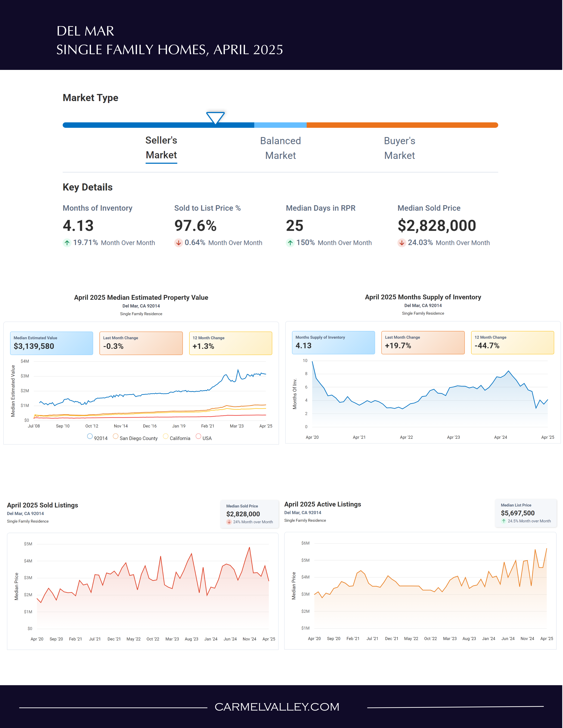Image resolution: width=563 pixels, height=728 pixels.
Task: Select the Balanced Market label
Action: (x=281, y=148)
